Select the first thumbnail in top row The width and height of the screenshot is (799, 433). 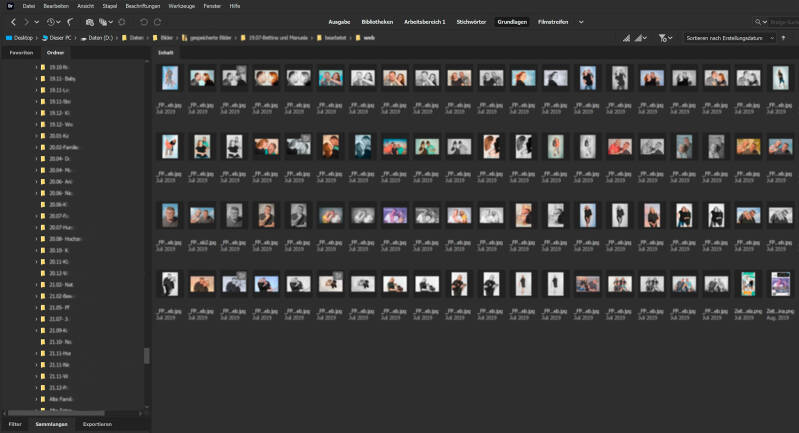(x=170, y=78)
